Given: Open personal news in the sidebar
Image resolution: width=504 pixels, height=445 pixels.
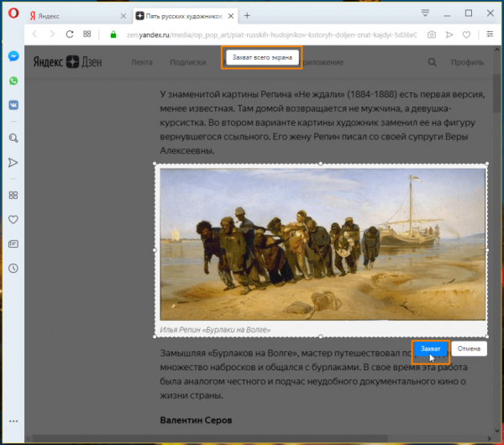Looking at the screenshot, I should [13, 243].
